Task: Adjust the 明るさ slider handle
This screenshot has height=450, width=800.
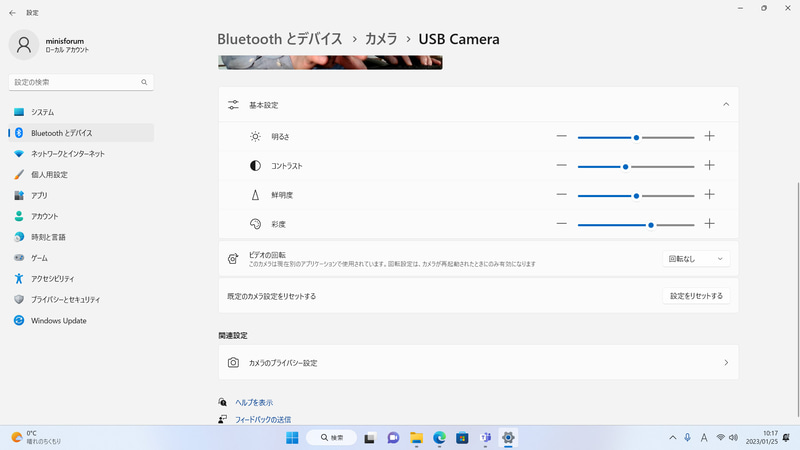Action: tap(636, 138)
